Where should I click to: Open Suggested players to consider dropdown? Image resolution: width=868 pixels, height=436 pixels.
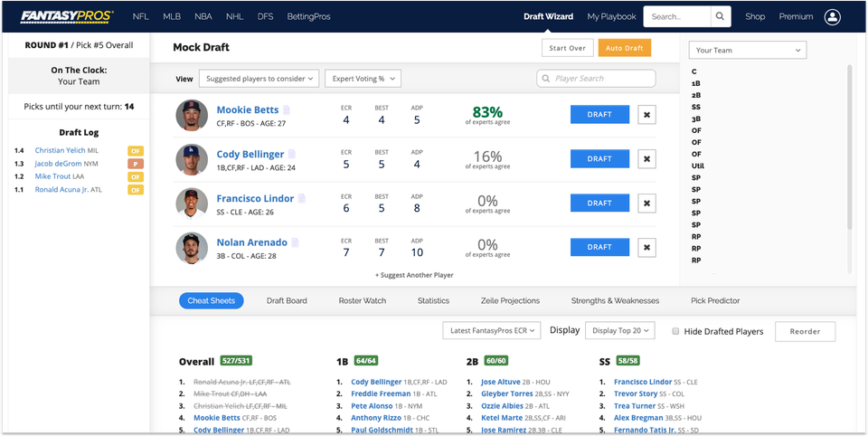coord(259,79)
